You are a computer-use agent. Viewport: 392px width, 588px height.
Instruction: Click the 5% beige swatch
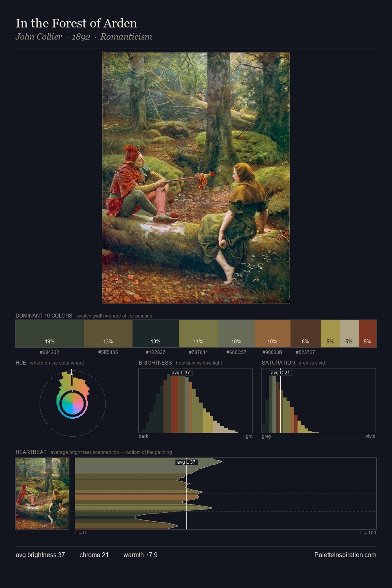[349, 334]
